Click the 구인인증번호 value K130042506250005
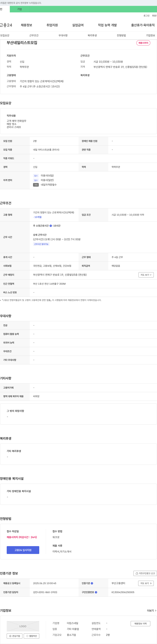 click(x=123, y=592)
